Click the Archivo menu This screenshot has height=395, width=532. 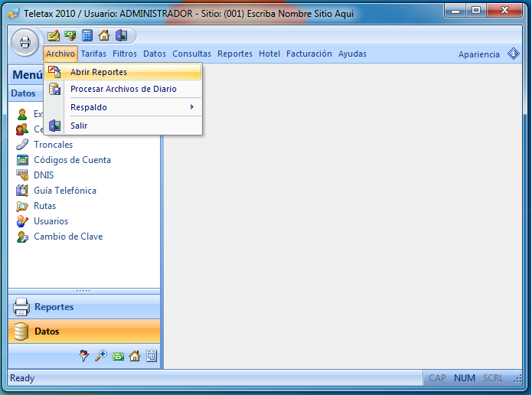click(60, 54)
